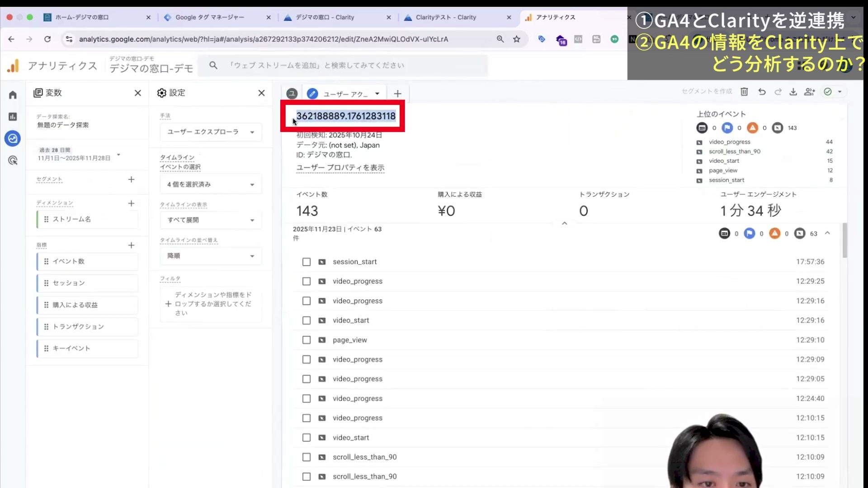Click the filter drop zone in フィルタ

point(211,304)
